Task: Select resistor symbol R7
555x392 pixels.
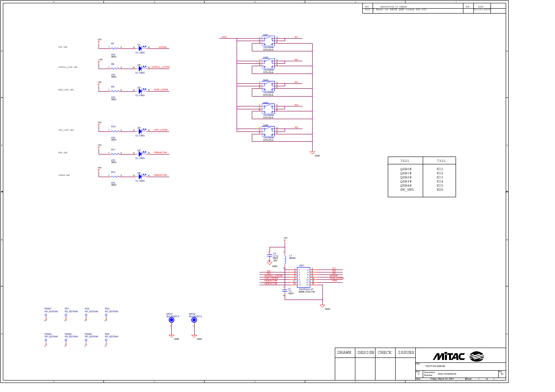Action: 115,48
